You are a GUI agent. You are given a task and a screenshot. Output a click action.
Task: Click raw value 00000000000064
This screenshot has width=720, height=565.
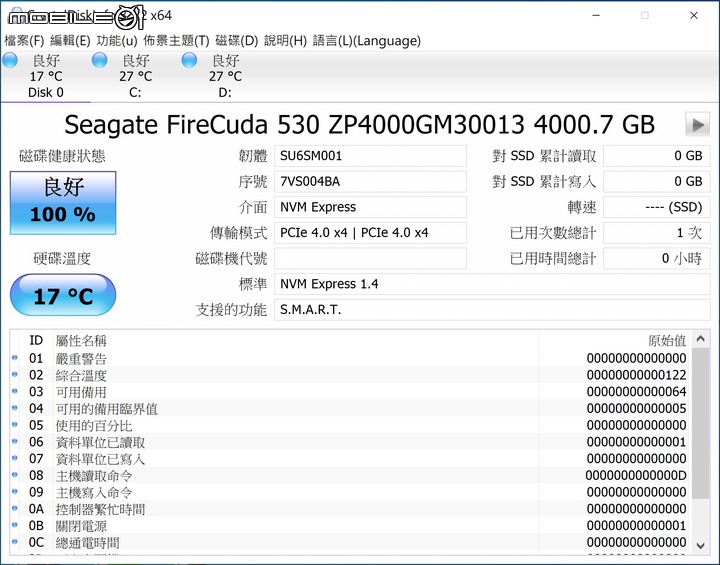click(x=636, y=392)
